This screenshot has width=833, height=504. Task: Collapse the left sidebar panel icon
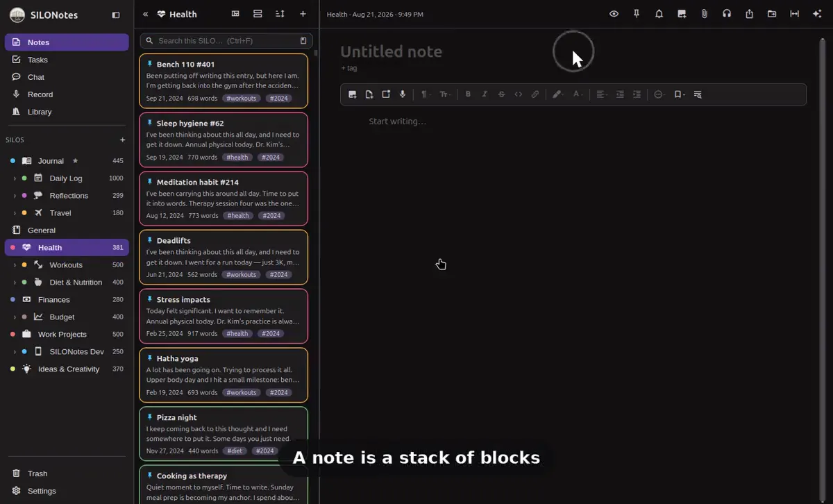pos(116,15)
